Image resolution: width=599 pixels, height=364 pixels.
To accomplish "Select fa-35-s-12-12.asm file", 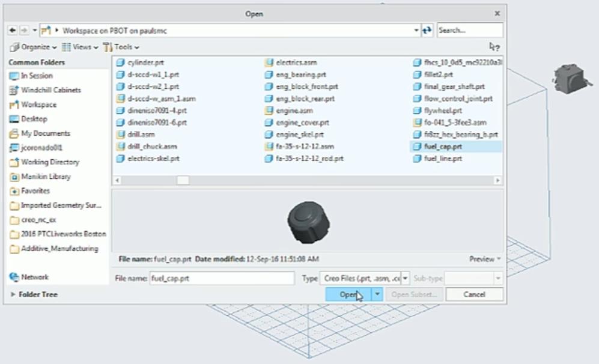I will coord(299,147).
